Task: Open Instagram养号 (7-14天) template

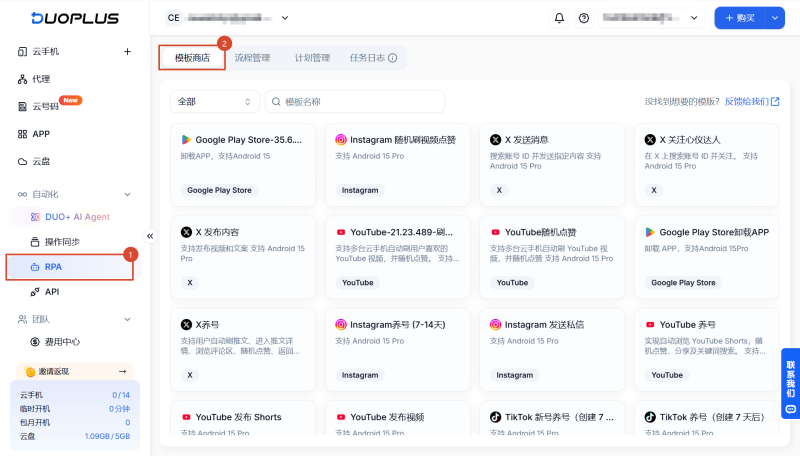Action: pos(397,349)
